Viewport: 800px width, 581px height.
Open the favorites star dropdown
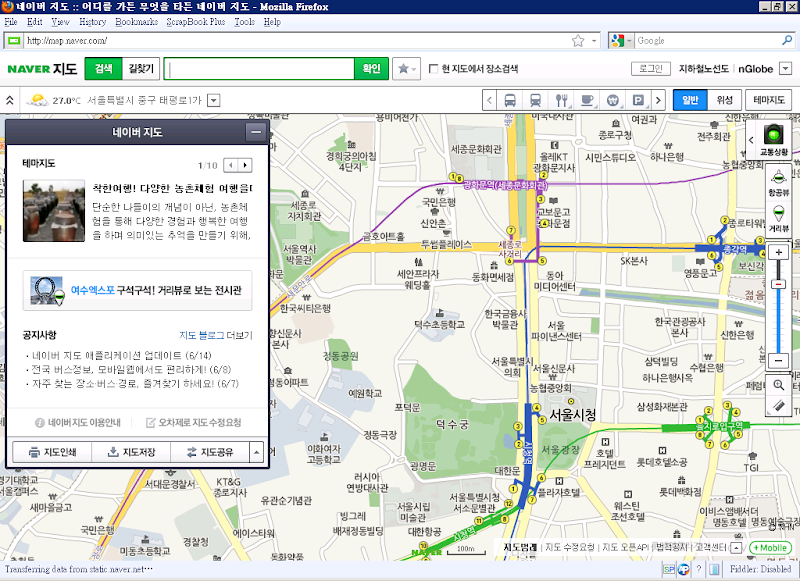point(406,69)
